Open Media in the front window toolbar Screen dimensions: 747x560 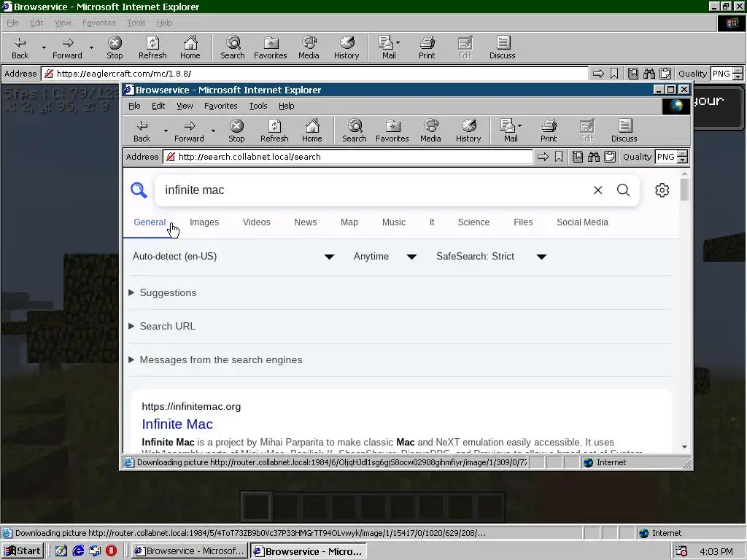pos(430,131)
